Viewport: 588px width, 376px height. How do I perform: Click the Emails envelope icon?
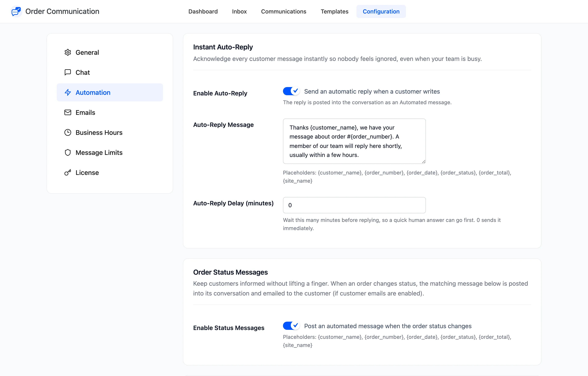click(x=68, y=112)
